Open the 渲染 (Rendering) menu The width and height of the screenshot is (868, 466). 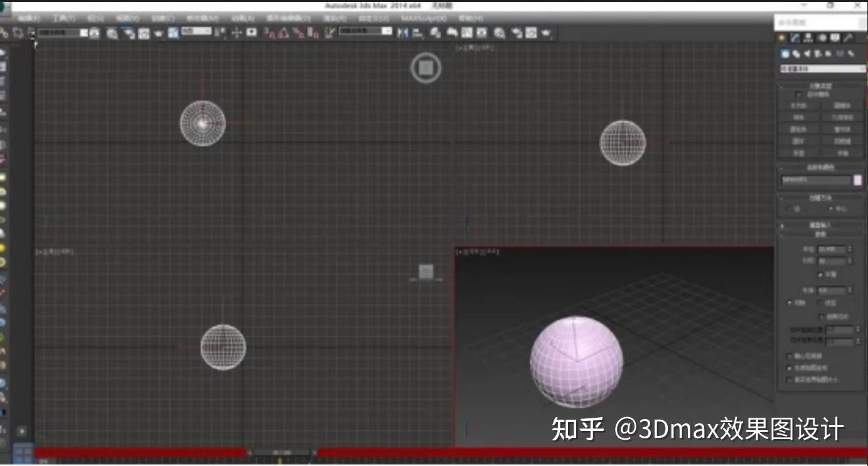336,18
